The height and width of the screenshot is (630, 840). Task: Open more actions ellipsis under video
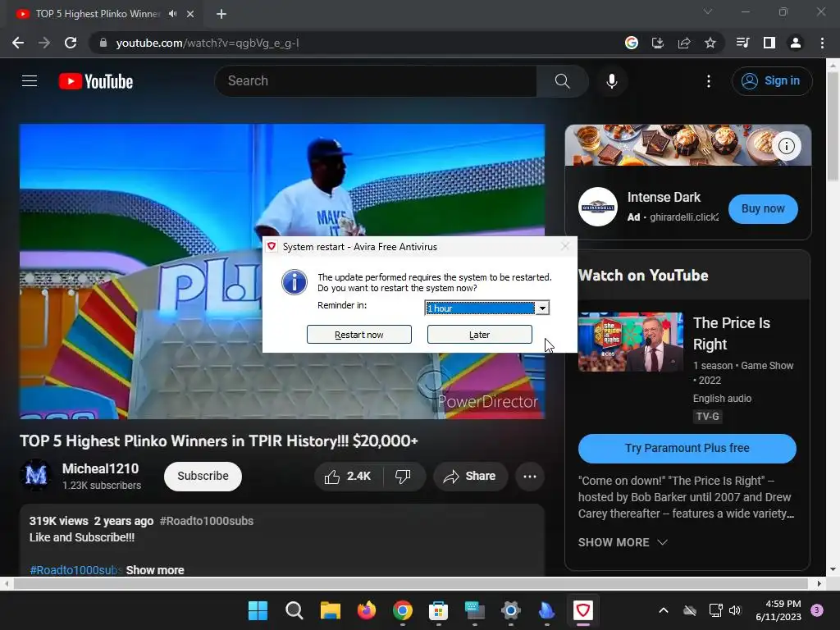click(x=529, y=476)
